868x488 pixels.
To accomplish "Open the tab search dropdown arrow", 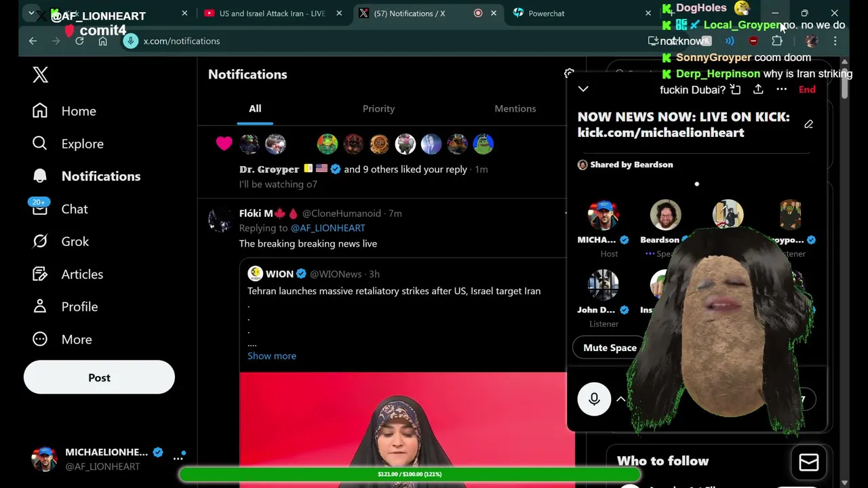I will [31, 13].
